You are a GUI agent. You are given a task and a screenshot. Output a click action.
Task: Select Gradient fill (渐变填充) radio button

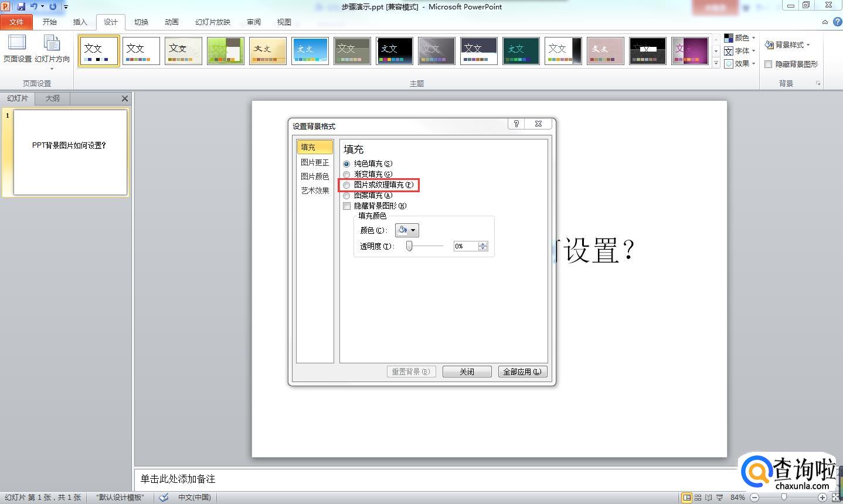tap(347, 175)
